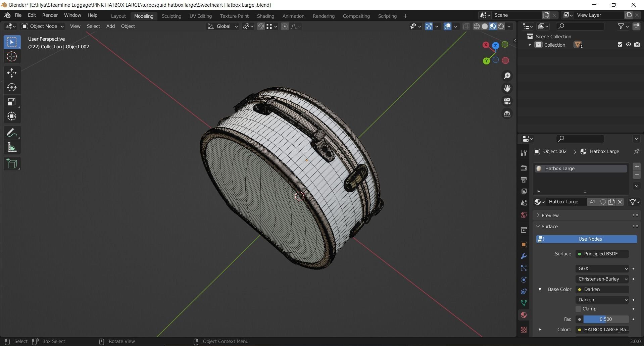The width and height of the screenshot is (644, 346).
Task: Open Global transform orientation dropdown
Action: click(222, 26)
